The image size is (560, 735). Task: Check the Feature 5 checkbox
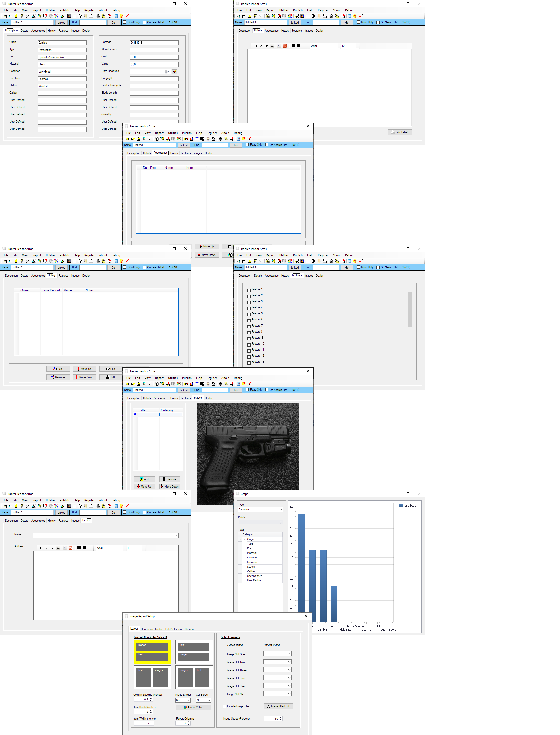tap(249, 314)
